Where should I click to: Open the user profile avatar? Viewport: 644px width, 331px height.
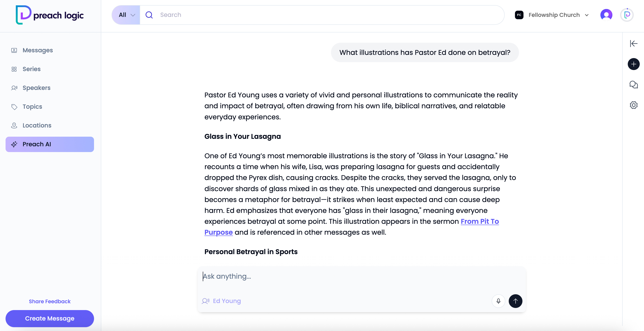606,15
